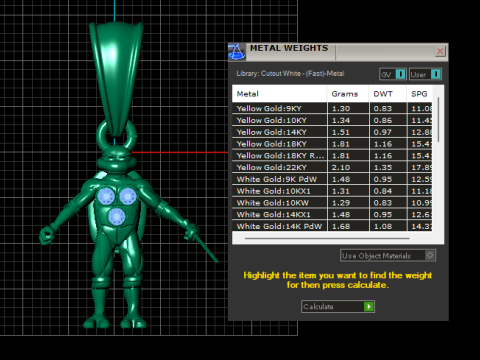The image size is (480, 360).
Task: Select the turtle's staff weapon
Action: [x=207, y=248]
